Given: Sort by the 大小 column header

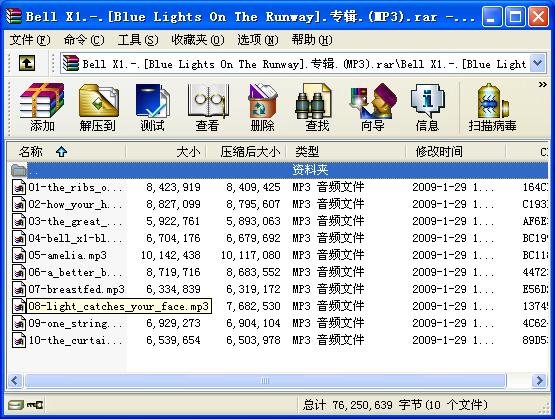Looking at the screenshot, I should (x=166, y=152).
